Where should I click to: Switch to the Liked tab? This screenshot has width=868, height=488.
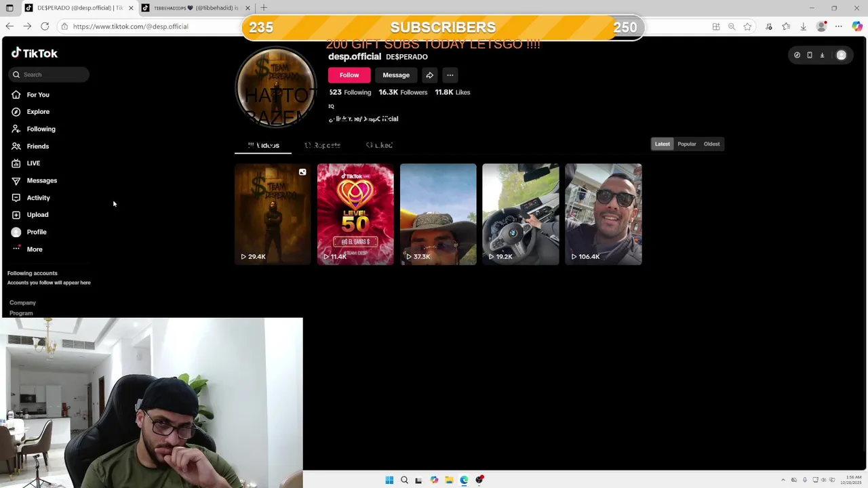pyautogui.click(x=379, y=145)
